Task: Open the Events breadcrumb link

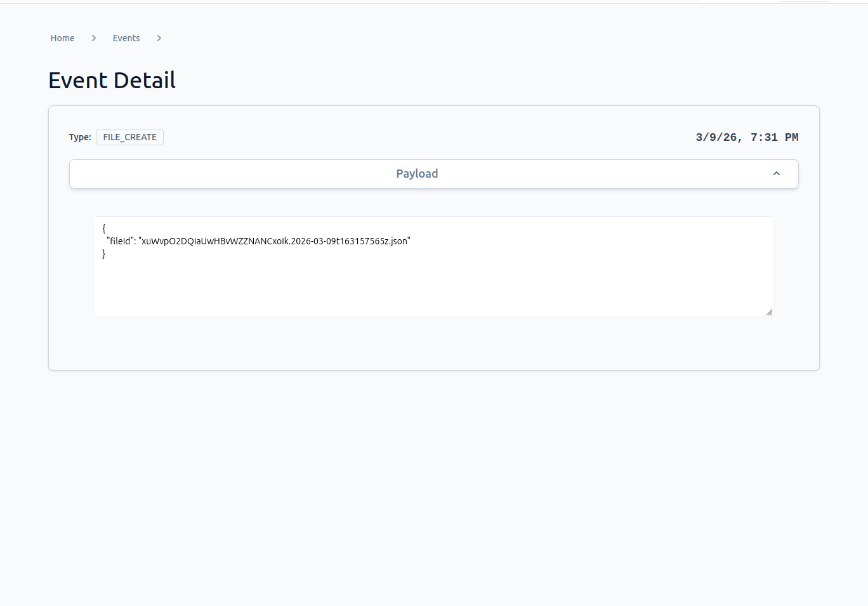Action: (x=126, y=38)
